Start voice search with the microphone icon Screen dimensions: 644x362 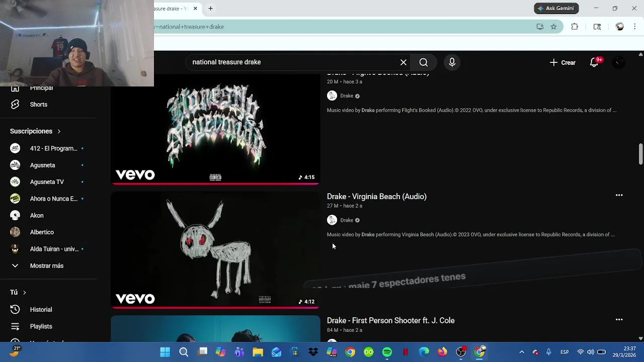(452, 62)
